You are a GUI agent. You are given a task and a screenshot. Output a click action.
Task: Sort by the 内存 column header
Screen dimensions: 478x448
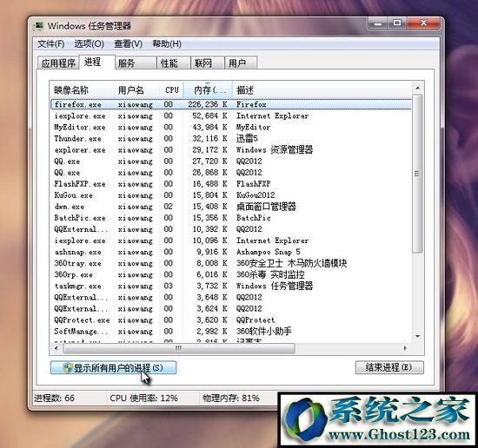tap(208, 89)
